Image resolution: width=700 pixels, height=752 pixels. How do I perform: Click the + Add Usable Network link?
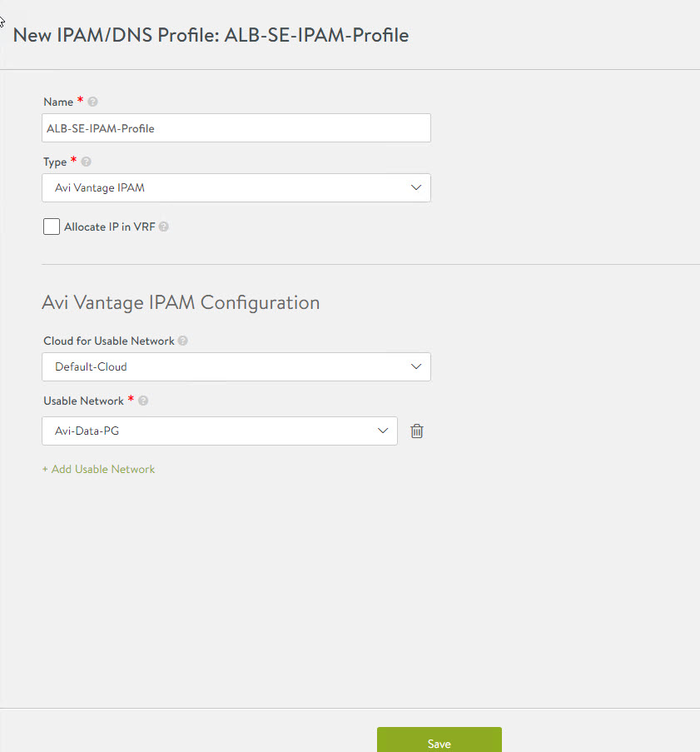pyautogui.click(x=99, y=470)
